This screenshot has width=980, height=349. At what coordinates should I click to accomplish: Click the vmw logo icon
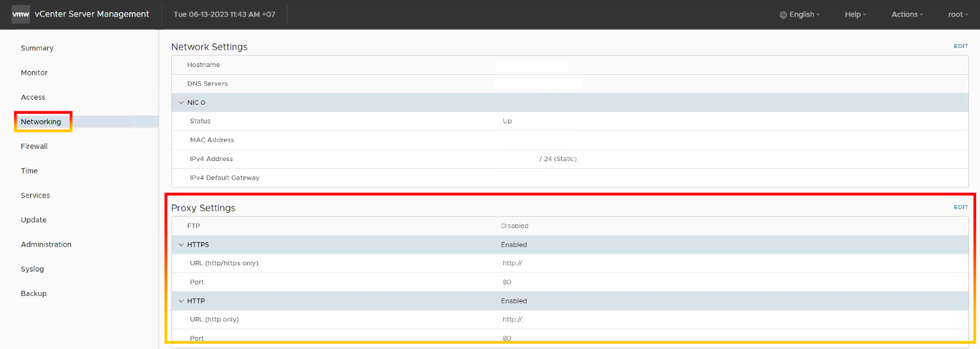(20, 14)
